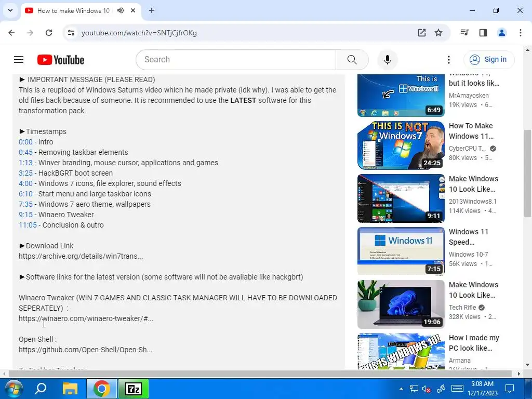This screenshot has height=399, width=532.
Task: View site information icon in address bar
Action: (x=71, y=33)
